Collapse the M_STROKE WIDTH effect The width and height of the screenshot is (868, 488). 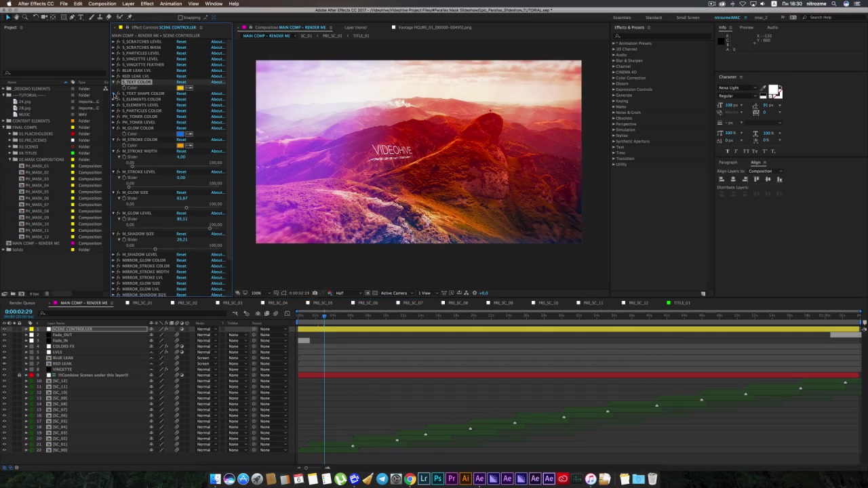(113, 151)
